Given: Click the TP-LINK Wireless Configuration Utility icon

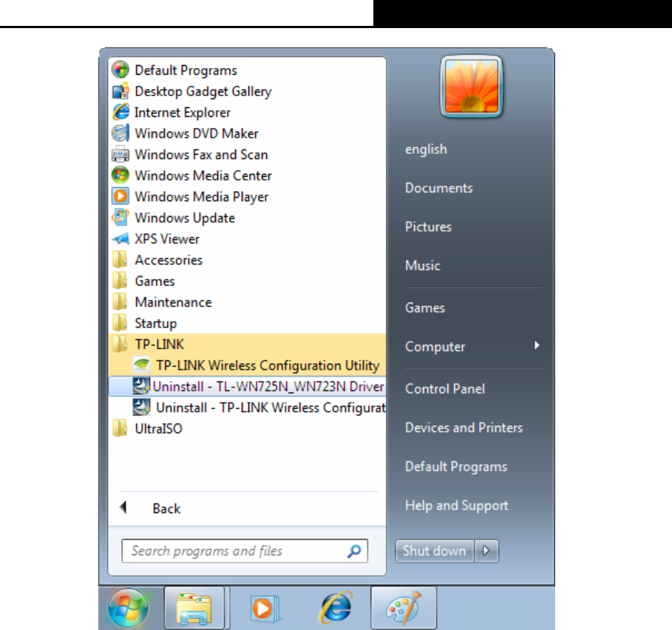Looking at the screenshot, I should (141, 365).
